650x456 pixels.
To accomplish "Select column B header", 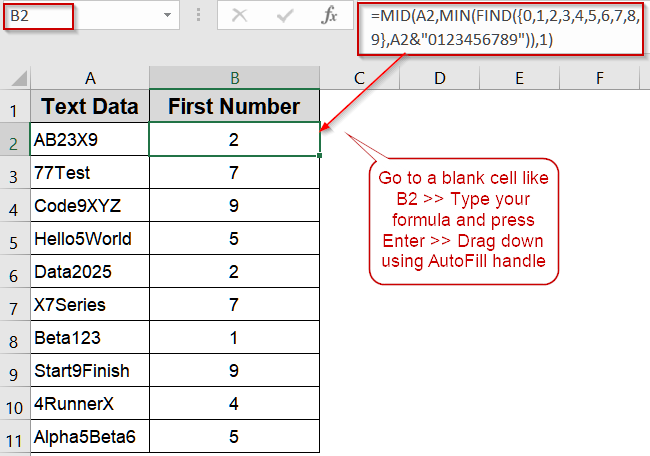I will 234,78.
